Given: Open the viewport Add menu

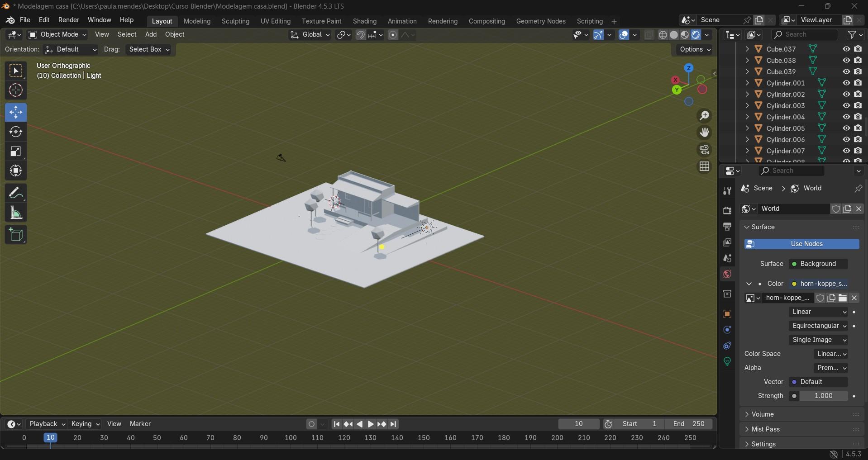Looking at the screenshot, I should pos(151,34).
